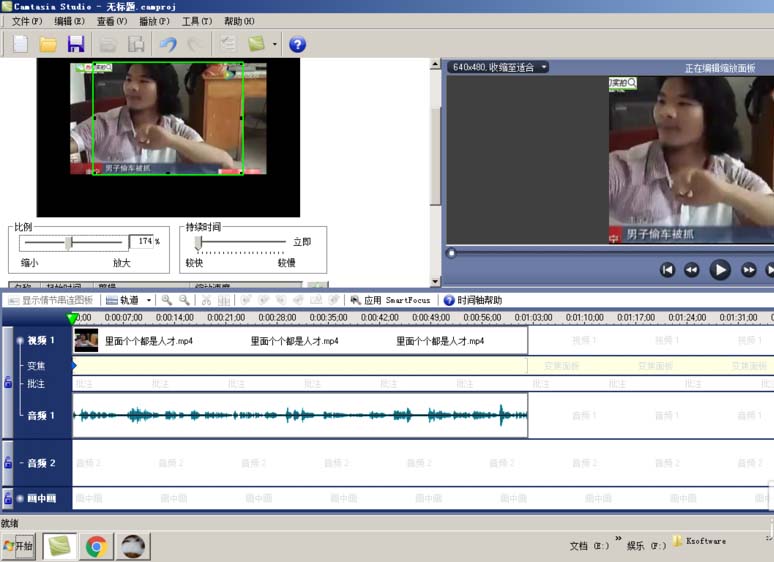Open project with the folder icon

coord(48,44)
